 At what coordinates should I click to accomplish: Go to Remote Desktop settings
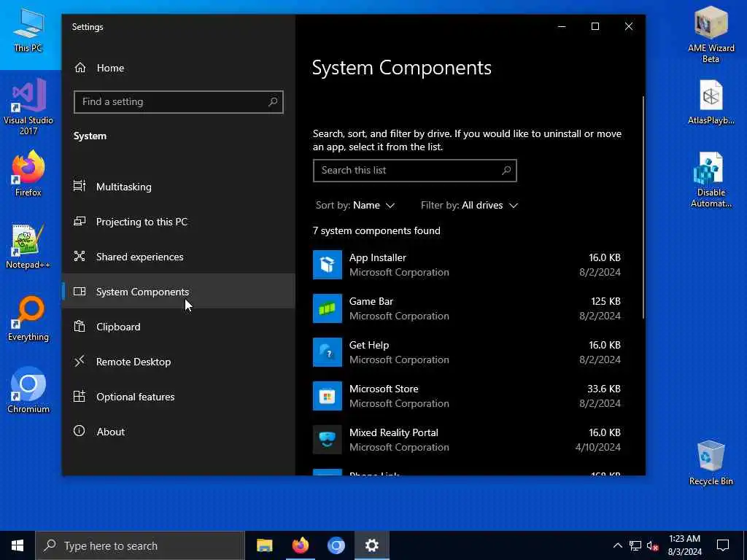pyautogui.click(x=179, y=362)
